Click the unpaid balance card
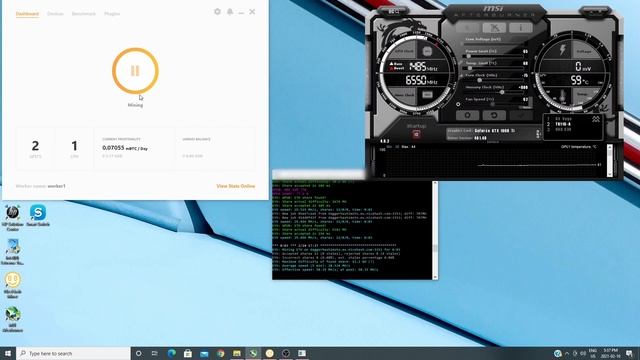 215,148
